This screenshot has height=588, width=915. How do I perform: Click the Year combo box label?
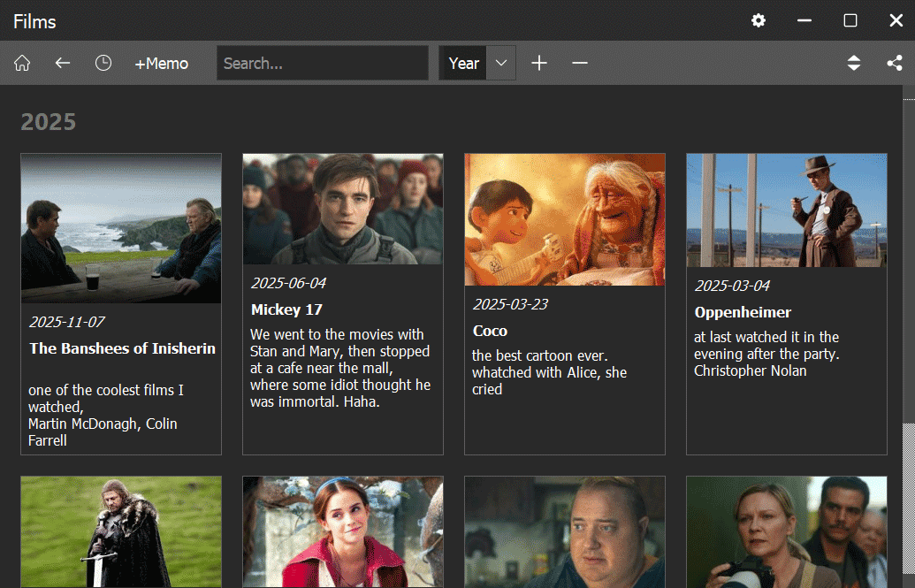click(463, 64)
